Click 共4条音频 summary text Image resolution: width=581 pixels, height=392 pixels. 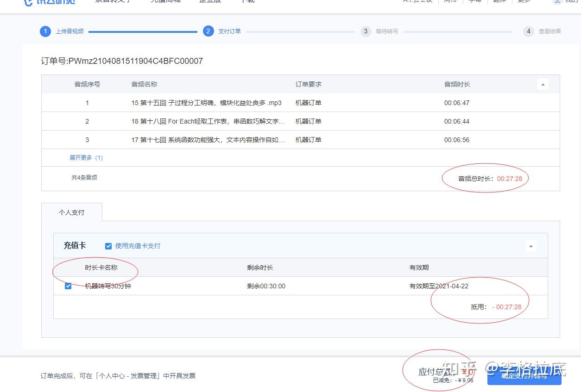[x=84, y=177]
